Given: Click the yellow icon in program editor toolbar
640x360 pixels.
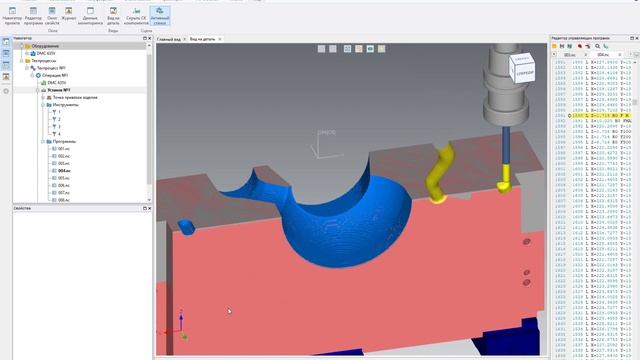Looking at the screenshot, I should click(554, 47).
